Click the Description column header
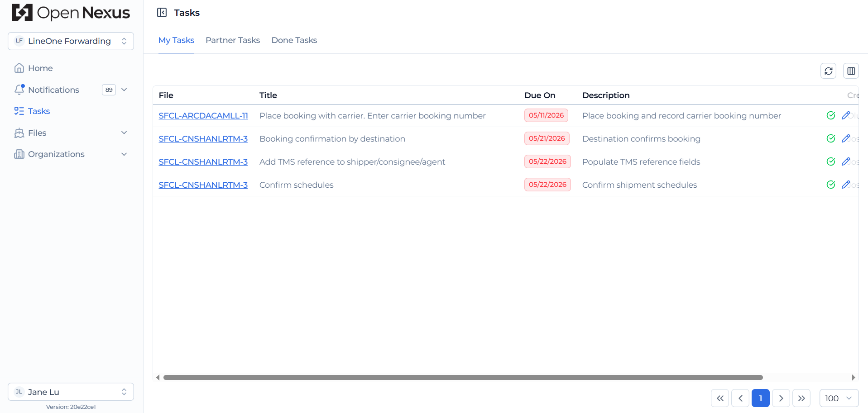The height and width of the screenshot is (413, 868). point(606,95)
